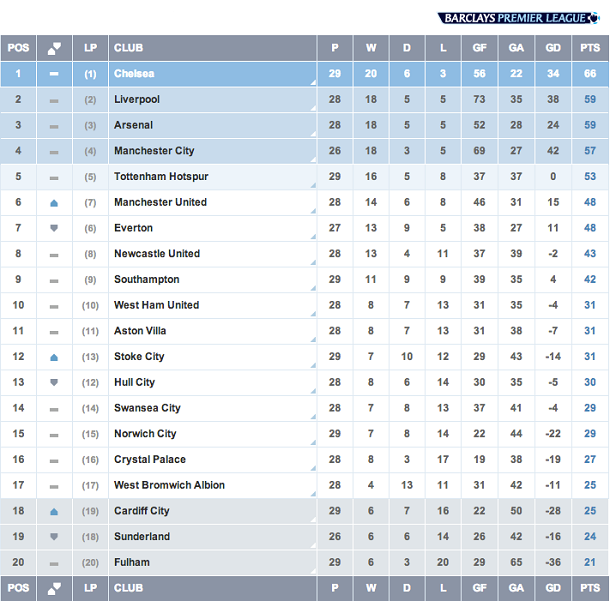Click Southampton's 42 points value
The width and height of the screenshot is (610, 601).
tap(590, 279)
